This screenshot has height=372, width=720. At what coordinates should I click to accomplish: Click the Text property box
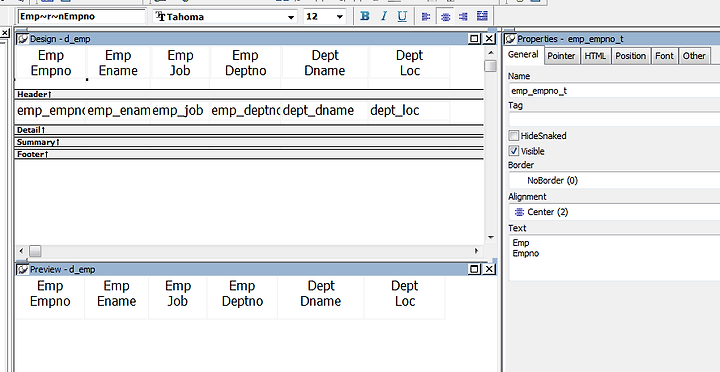(x=614, y=258)
